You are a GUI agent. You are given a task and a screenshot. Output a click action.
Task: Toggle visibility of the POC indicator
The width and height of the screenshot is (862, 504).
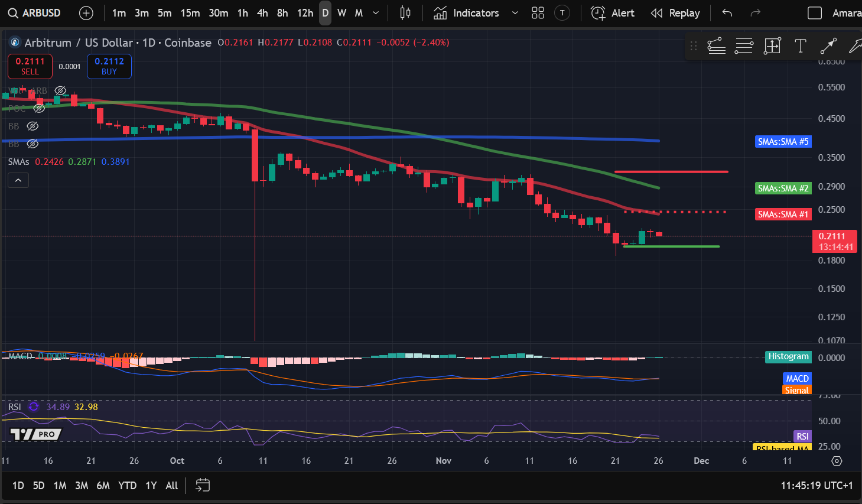coord(39,108)
